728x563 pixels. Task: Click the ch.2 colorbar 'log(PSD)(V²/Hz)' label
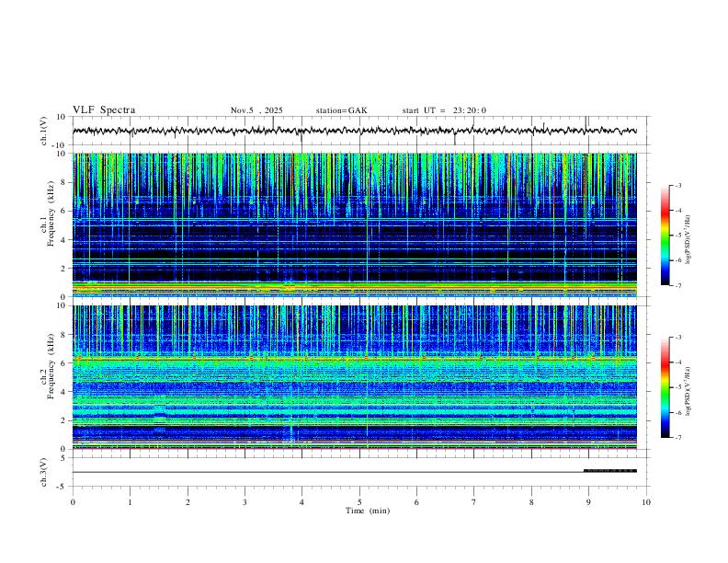[688, 392]
